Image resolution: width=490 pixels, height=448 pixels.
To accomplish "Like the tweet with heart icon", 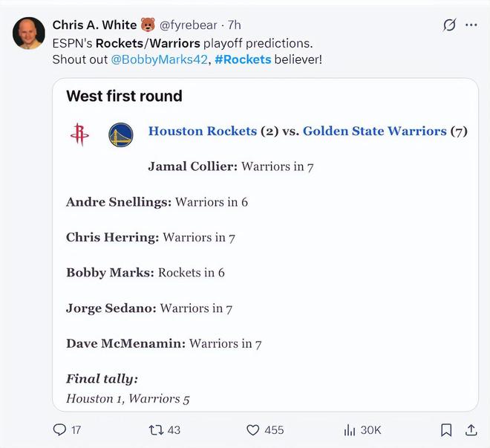I will click(x=253, y=429).
